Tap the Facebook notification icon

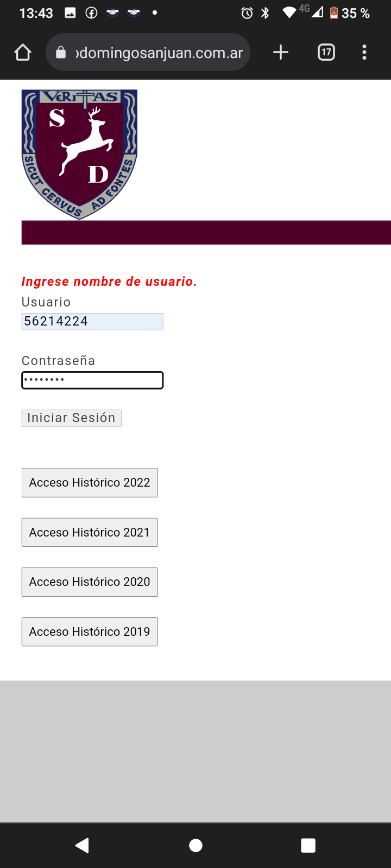(x=91, y=13)
